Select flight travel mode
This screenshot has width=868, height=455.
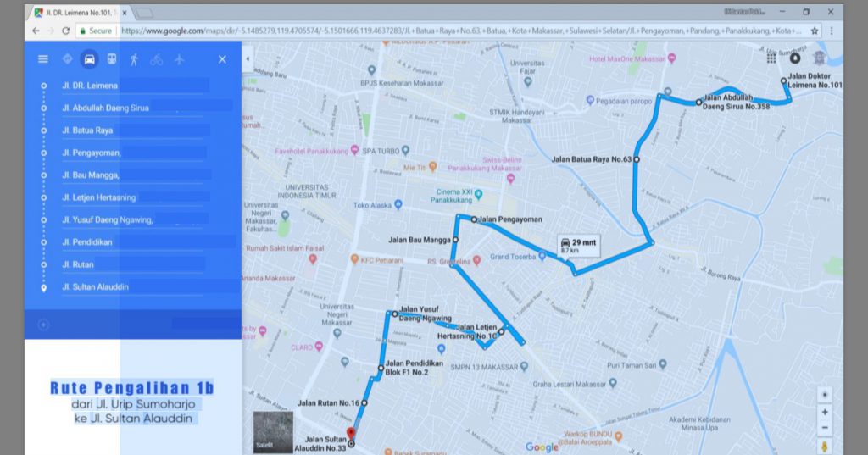180,59
